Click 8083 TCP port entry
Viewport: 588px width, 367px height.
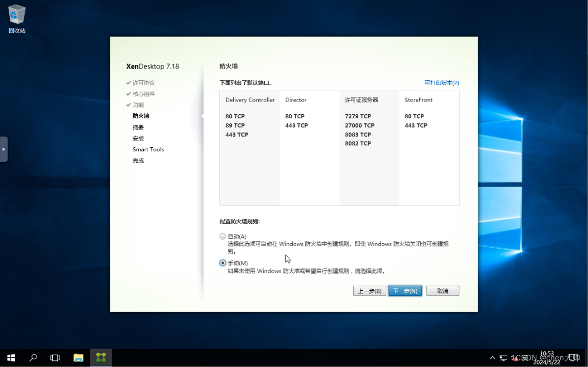358,135
